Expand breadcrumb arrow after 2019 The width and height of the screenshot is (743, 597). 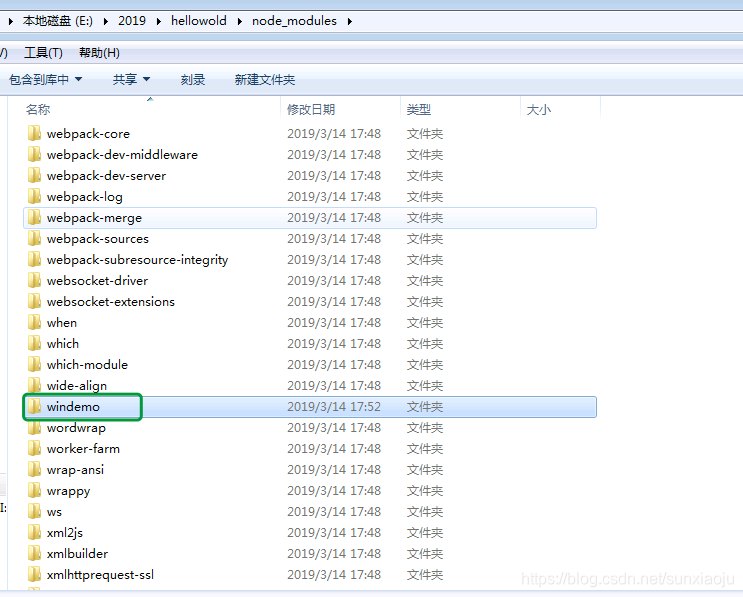point(159,21)
